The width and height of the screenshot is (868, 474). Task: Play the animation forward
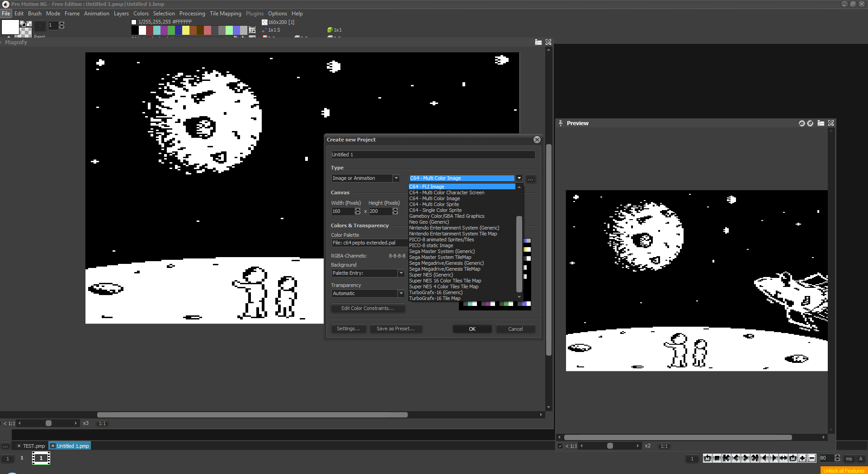point(774,458)
